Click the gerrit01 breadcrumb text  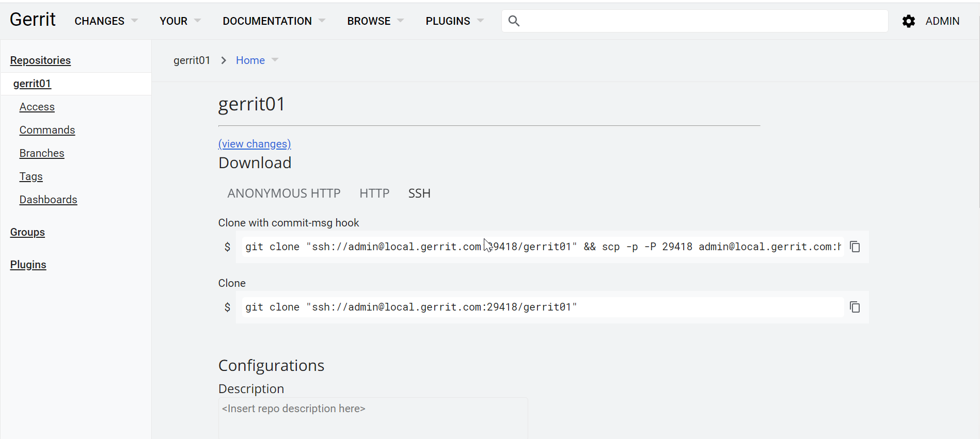[192, 60]
